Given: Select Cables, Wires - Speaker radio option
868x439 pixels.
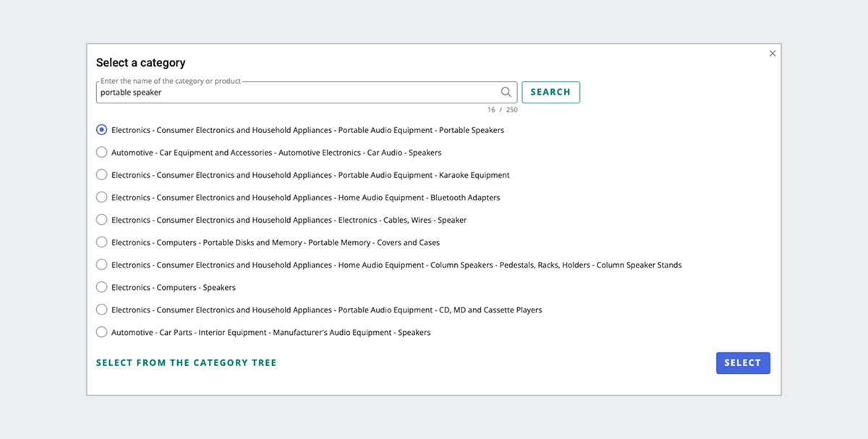Looking at the screenshot, I should click(x=102, y=220).
